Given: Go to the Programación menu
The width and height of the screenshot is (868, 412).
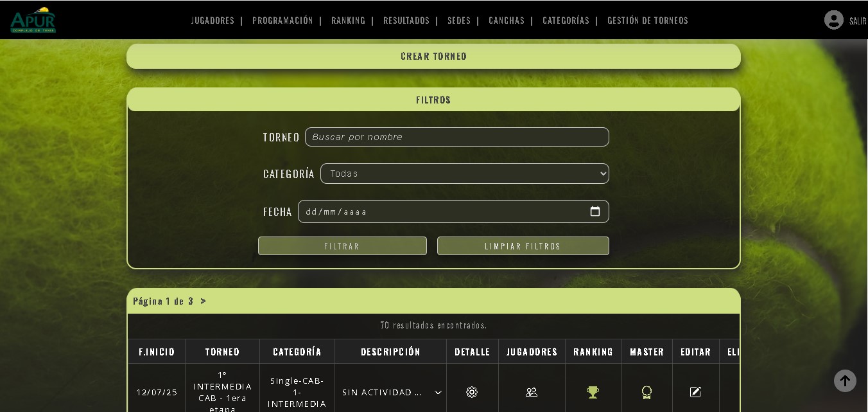Looking at the screenshot, I should [x=282, y=21].
